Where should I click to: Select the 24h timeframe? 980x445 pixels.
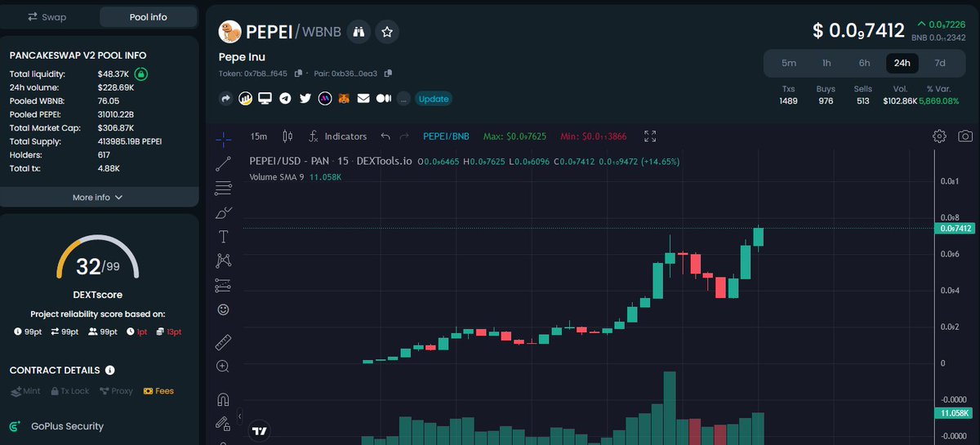pyautogui.click(x=902, y=63)
